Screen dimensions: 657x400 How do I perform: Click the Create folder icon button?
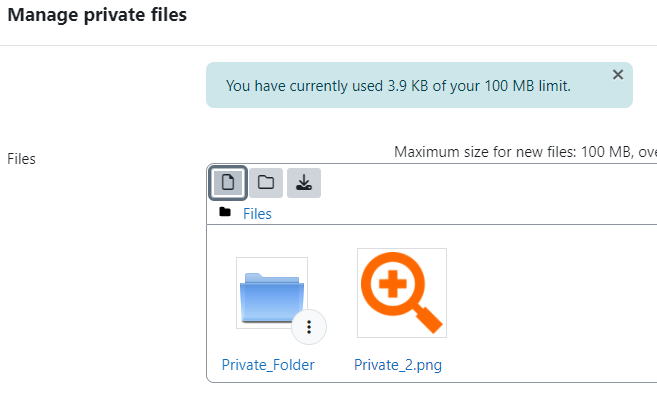266,183
